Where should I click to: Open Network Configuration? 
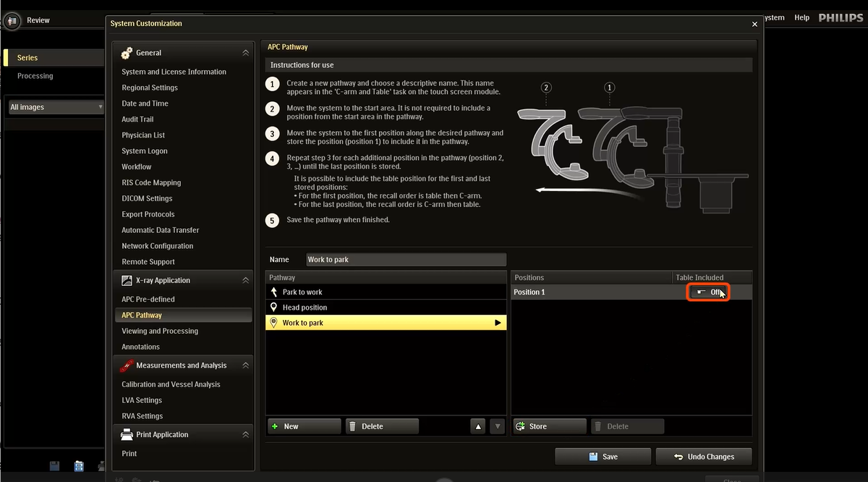click(158, 246)
